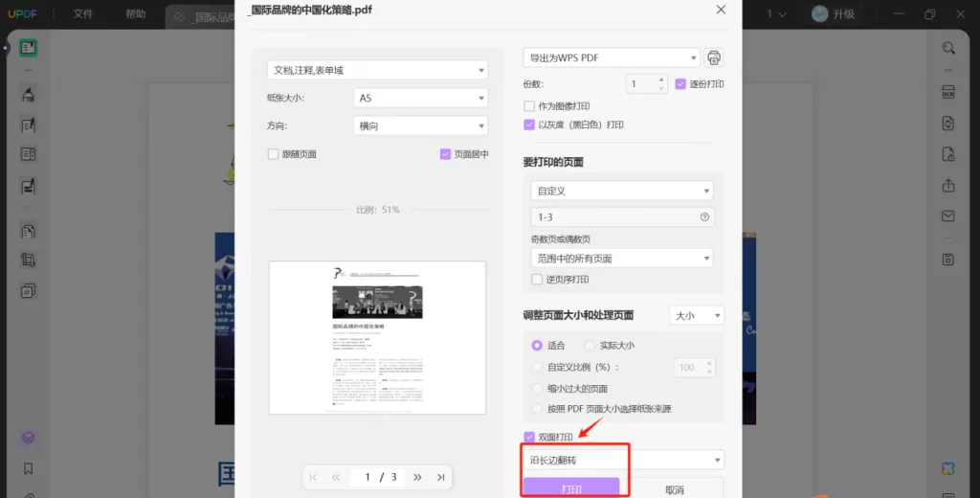Enable the 跟随页面 checkbox
Screen dimensions: 980x498
(x=273, y=154)
